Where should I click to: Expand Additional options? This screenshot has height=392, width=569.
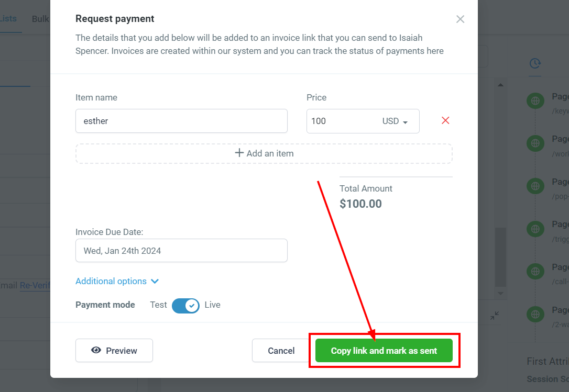(117, 281)
